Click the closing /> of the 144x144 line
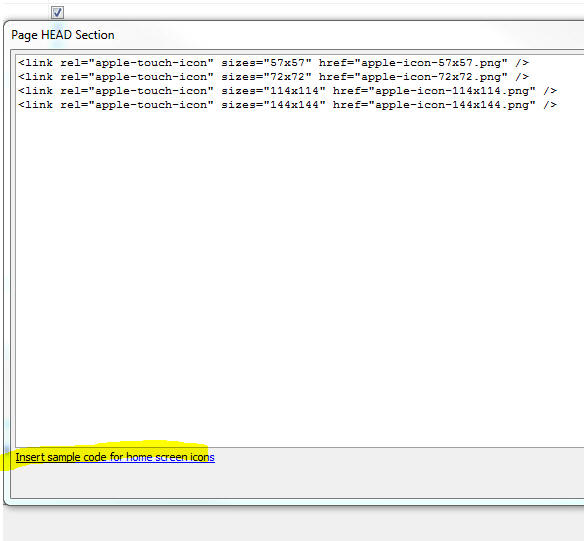The width and height of the screenshot is (584, 541). click(x=550, y=105)
